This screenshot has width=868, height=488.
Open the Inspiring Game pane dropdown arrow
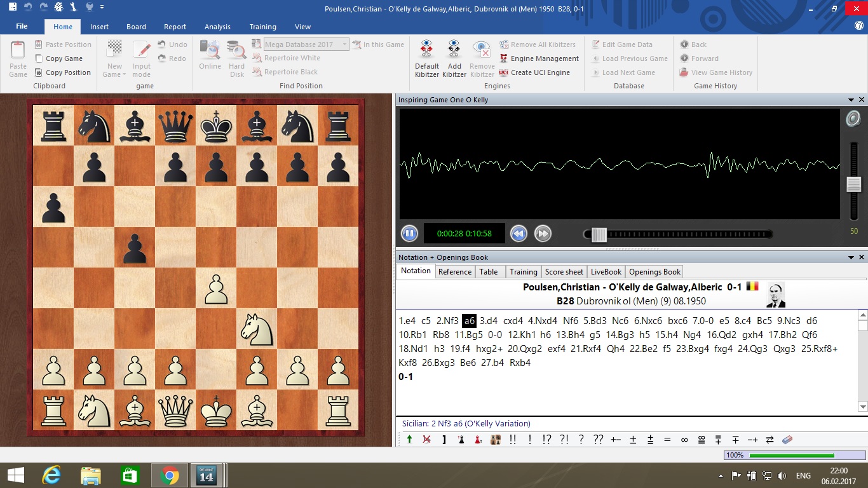click(x=851, y=100)
